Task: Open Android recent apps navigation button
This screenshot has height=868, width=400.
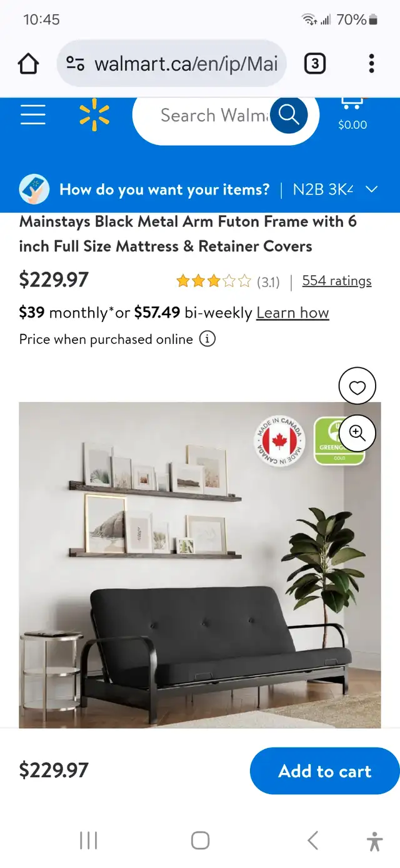Action: click(x=89, y=840)
